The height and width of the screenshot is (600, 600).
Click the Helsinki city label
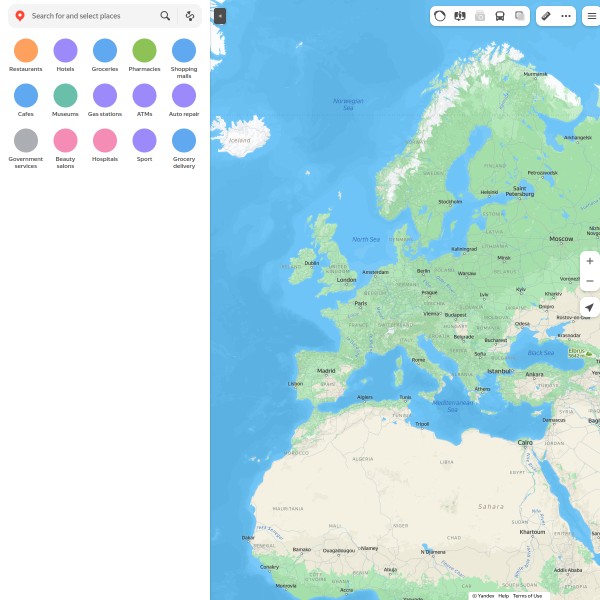pyautogui.click(x=489, y=192)
